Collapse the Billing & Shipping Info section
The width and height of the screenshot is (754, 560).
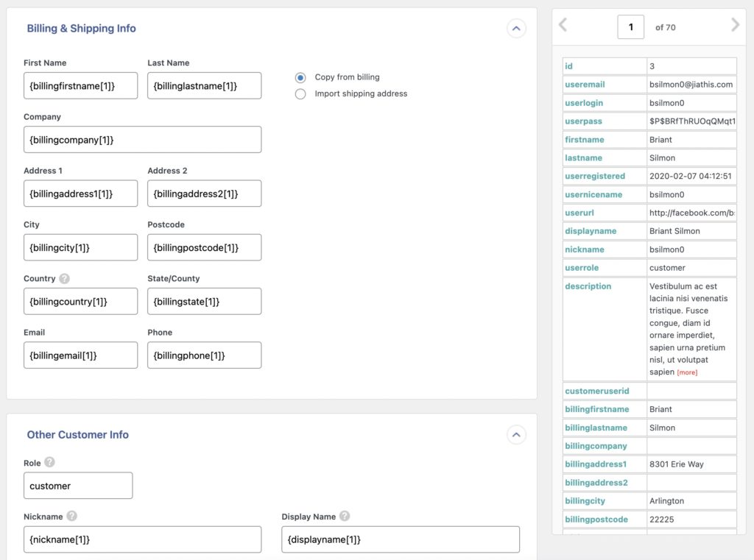(516, 29)
